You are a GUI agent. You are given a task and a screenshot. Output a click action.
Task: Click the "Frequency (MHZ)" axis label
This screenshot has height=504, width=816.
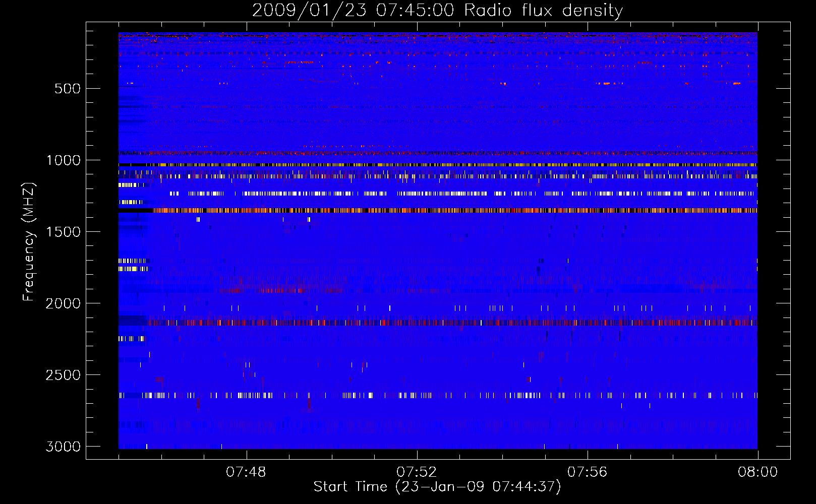coord(29,242)
